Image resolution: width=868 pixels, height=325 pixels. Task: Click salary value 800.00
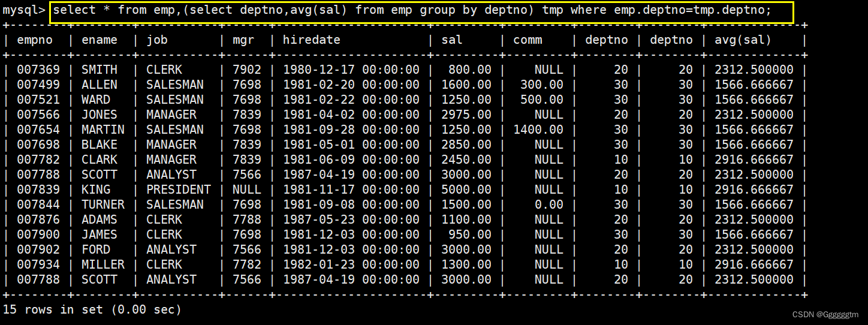point(470,70)
